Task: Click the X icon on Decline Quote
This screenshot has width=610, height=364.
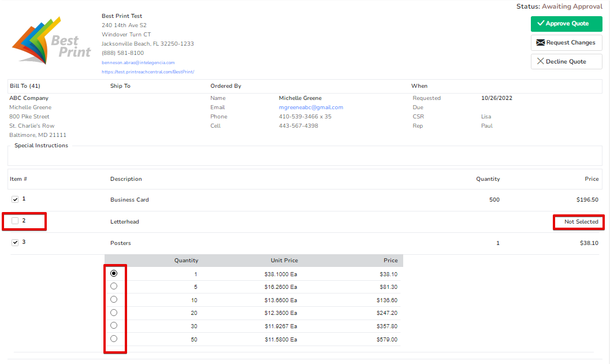Action: click(x=541, y=61)
